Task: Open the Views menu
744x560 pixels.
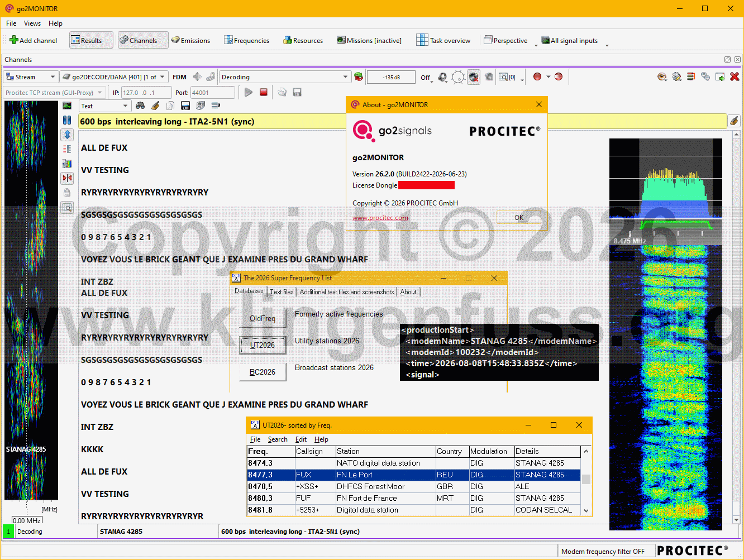Action: click(x=32, y=23)
